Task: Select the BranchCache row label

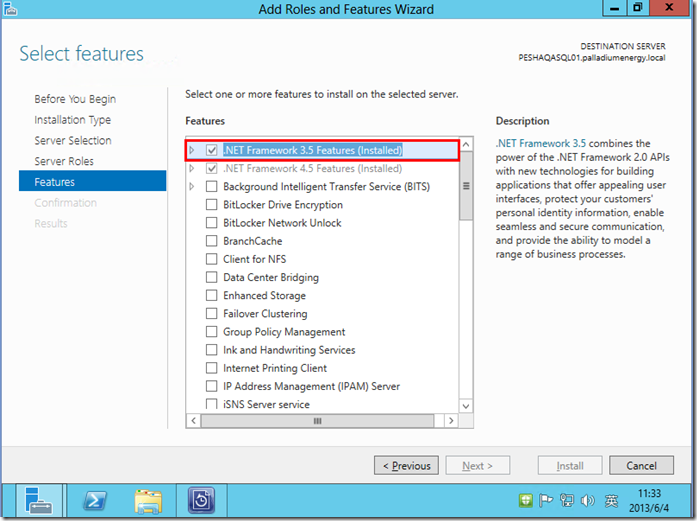Action: coord(252,241)
